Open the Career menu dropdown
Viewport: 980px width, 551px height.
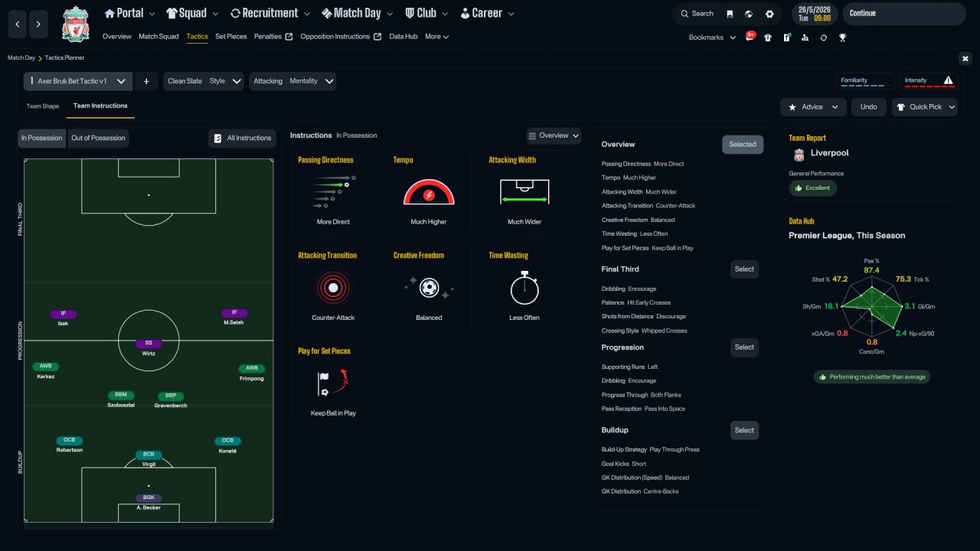click(488, 13)
